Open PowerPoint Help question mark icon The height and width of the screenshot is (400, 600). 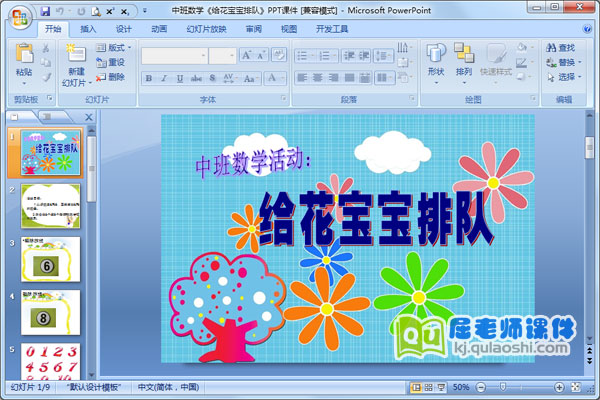pos(587,29)
